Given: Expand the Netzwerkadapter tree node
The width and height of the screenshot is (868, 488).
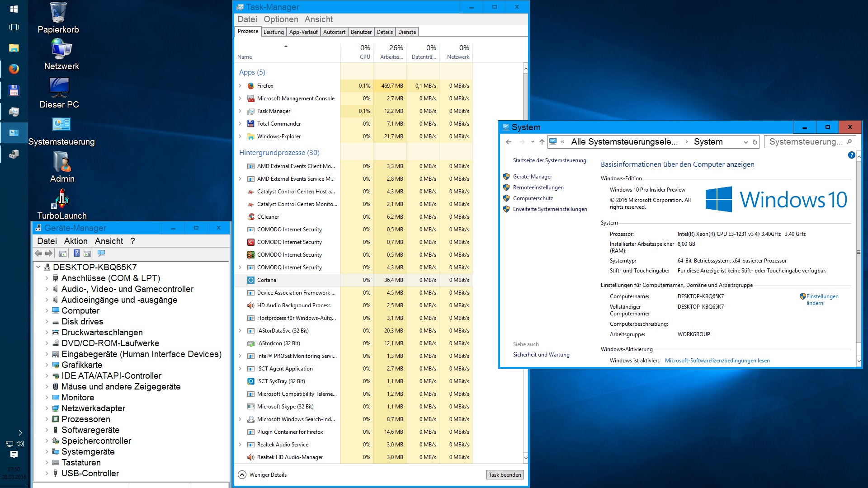Looking at the screenshot, I should (x=47, y=408).
